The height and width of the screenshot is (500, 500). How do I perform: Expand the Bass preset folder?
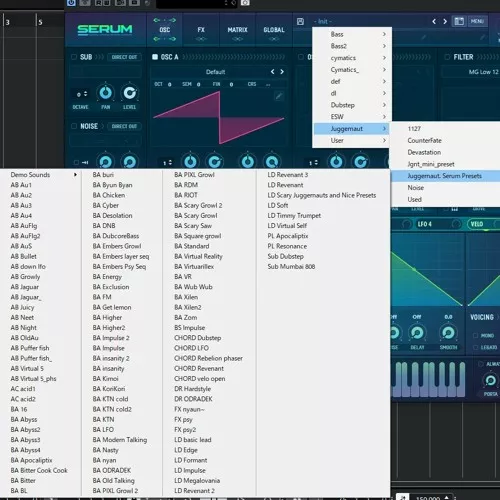coord(352,34)
